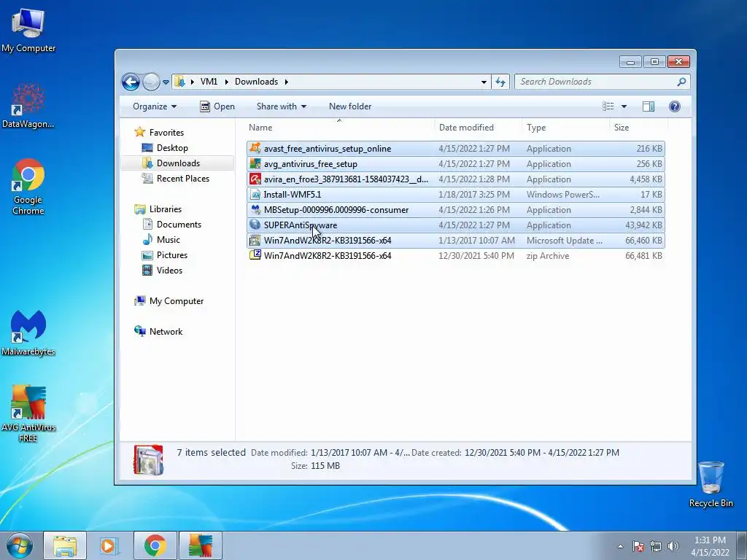Click the Windows Start button
Image resolution: width=747 pixels, height=560 pixels.
[x=20, y=545]
